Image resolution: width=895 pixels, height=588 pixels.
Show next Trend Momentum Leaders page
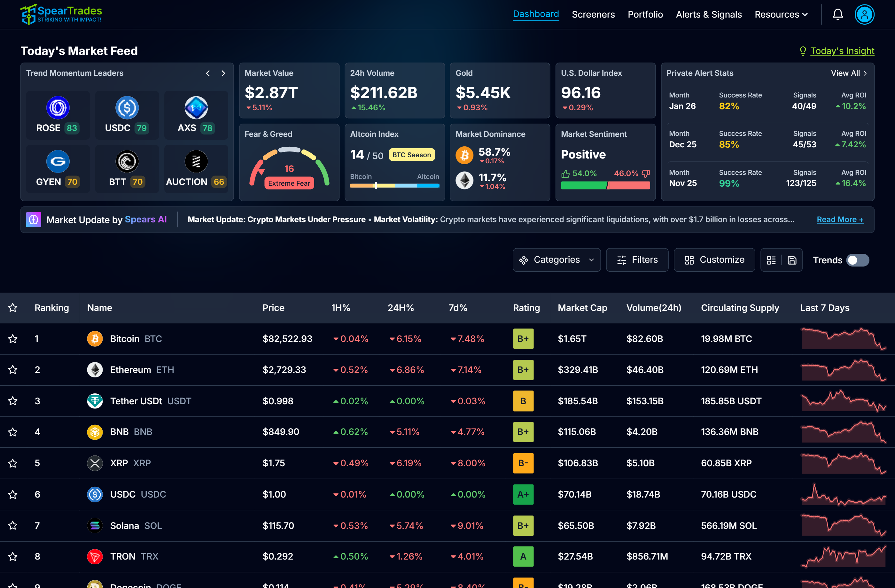(x=223, y=73)
